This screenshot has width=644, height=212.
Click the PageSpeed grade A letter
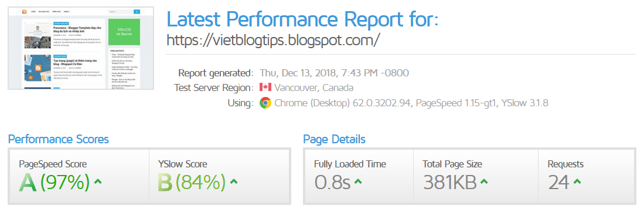(28, 183)
